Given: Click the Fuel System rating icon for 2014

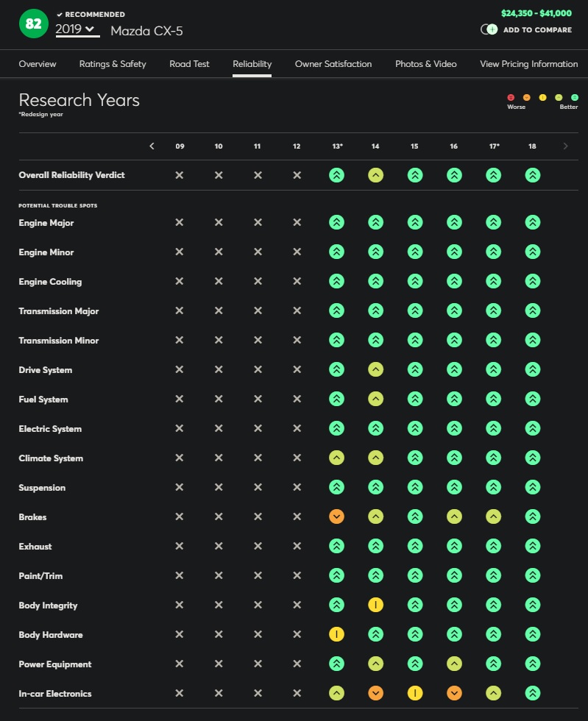Looking at the screenshot, I should 375,399.
